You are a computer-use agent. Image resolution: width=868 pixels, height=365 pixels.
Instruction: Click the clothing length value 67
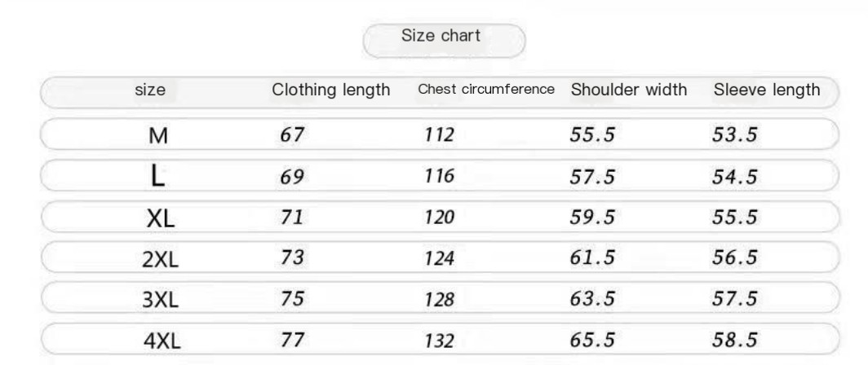click(291, 135)
